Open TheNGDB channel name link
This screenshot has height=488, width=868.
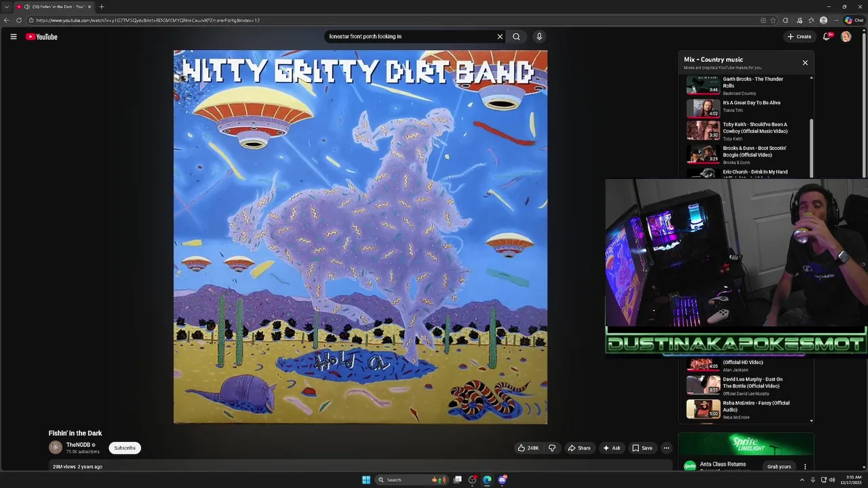pos(78,445)
